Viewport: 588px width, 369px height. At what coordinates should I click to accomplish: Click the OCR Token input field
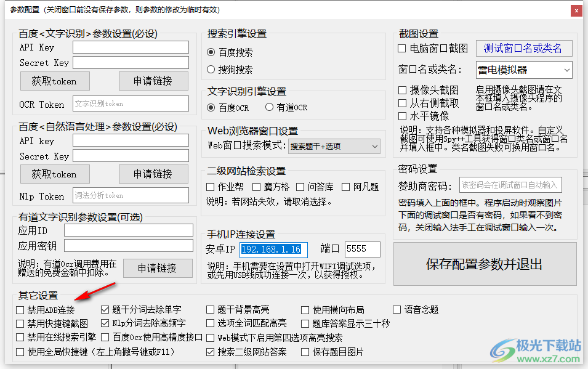131,103
